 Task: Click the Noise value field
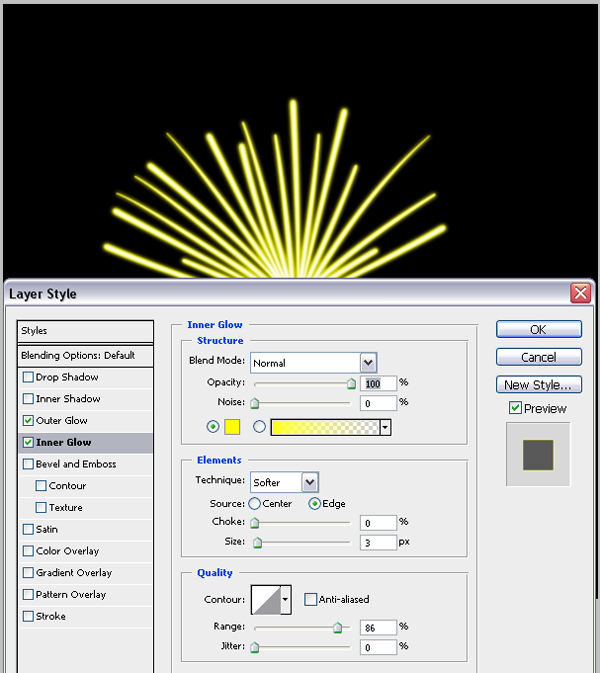(x=378, y=403)
